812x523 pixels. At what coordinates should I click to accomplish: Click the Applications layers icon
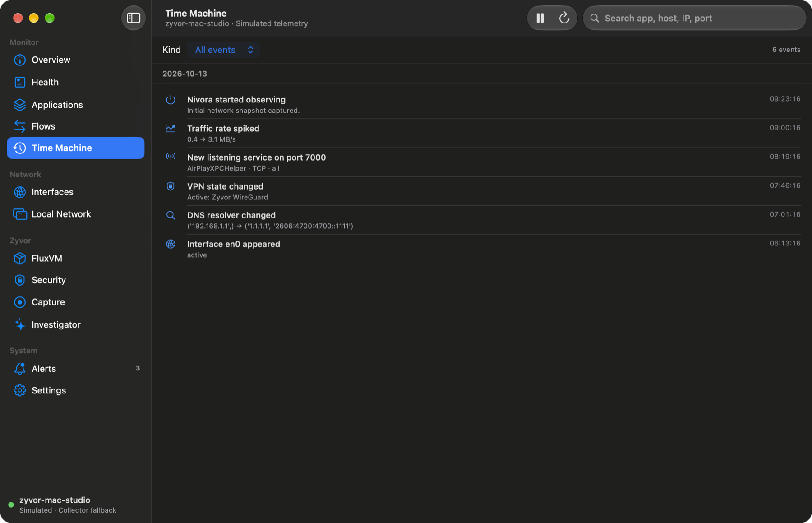click(x=20, y=105)
